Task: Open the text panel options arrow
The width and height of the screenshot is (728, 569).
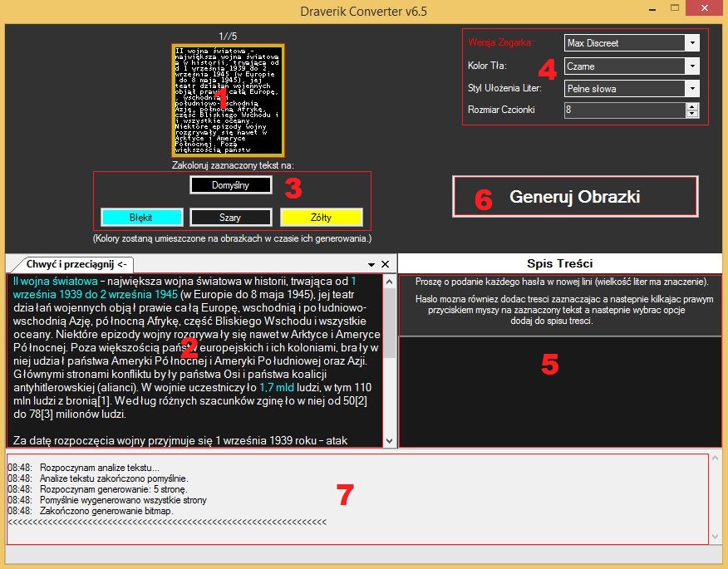Action: point(371,264)
